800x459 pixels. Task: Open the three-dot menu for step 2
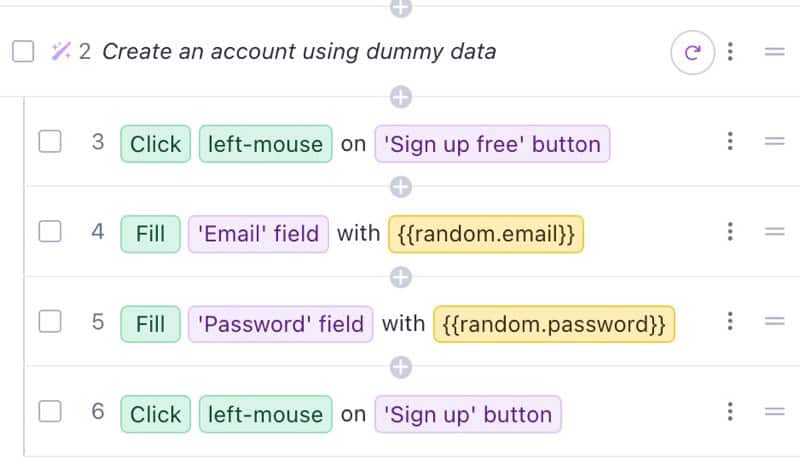[x=730, y=52]
